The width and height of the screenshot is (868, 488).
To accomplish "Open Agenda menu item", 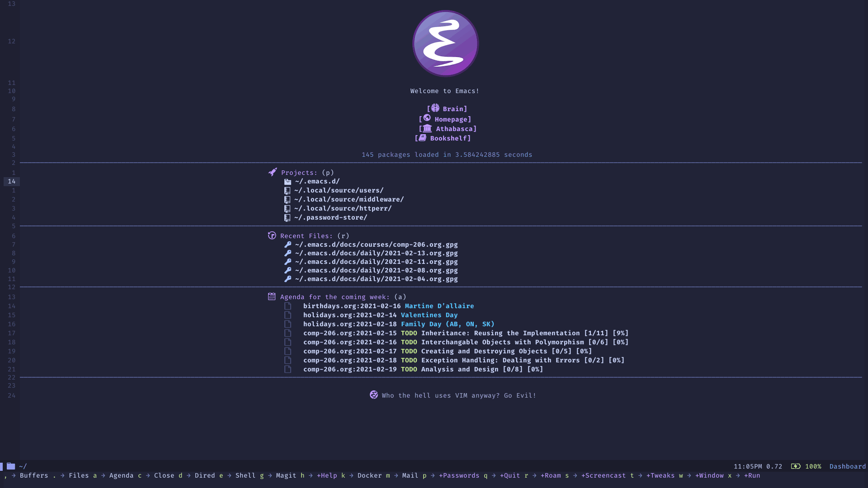I will point(121,475).
